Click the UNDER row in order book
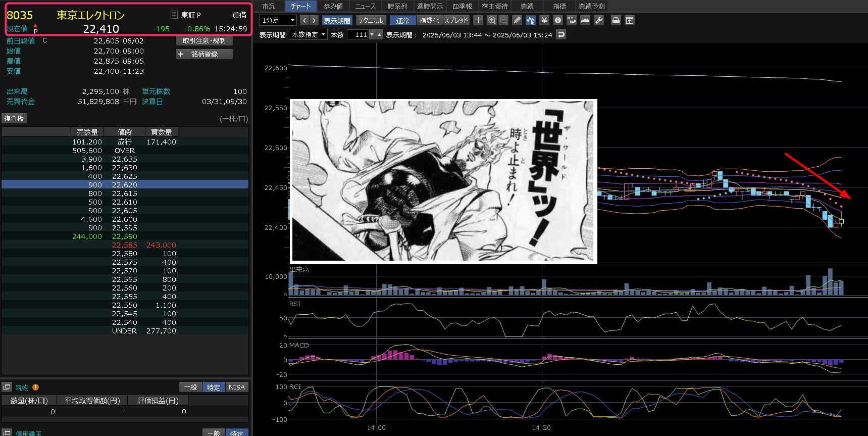The image size is (868, 436). pos(125,331)
